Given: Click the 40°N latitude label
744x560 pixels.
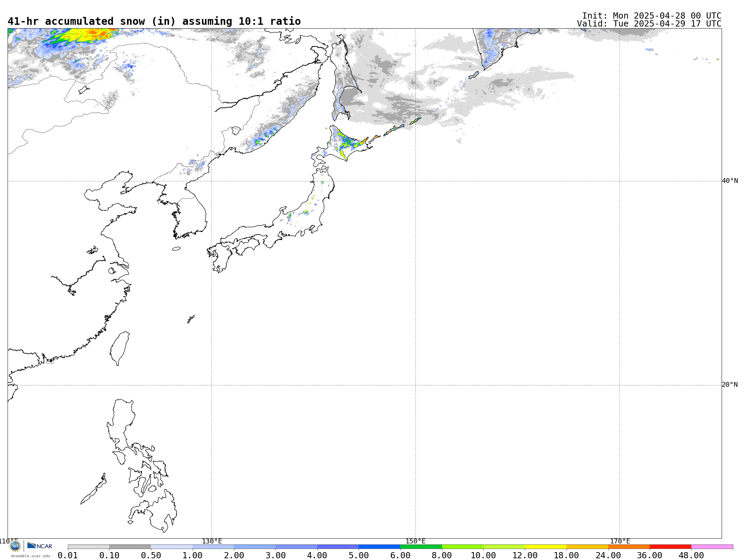Looking at the screenshot, I should [x=730, y=181].
